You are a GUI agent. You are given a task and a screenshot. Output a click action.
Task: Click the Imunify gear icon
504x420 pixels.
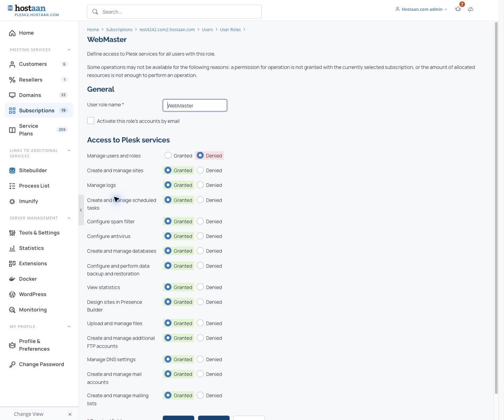pyautogui.click(x=12, y=201)
